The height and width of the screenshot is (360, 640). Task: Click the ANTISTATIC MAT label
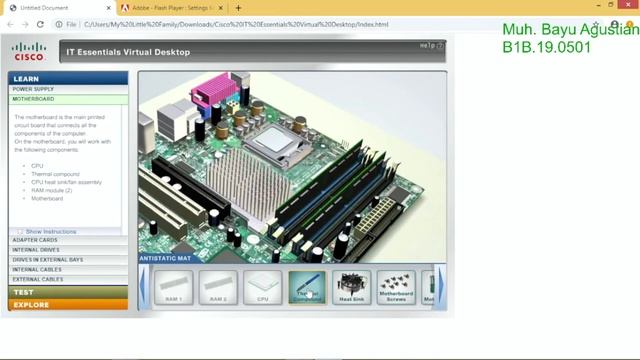pos(165,258)
